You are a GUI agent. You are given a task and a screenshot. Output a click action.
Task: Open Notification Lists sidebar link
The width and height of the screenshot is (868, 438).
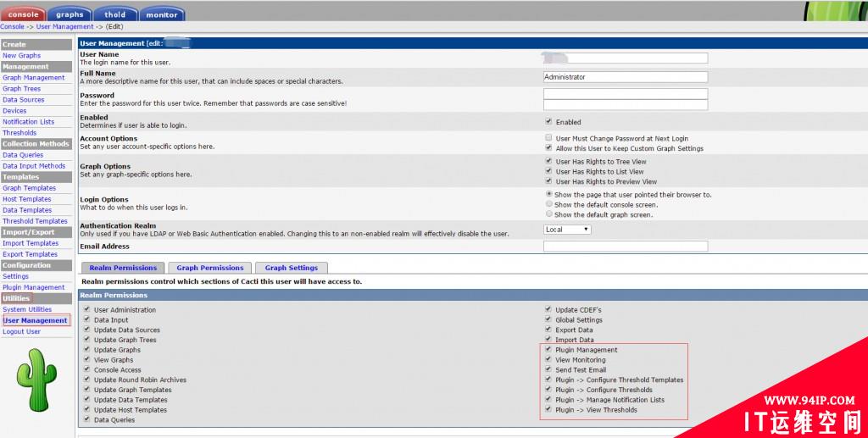pyautogui.click(x=28, y=122)
